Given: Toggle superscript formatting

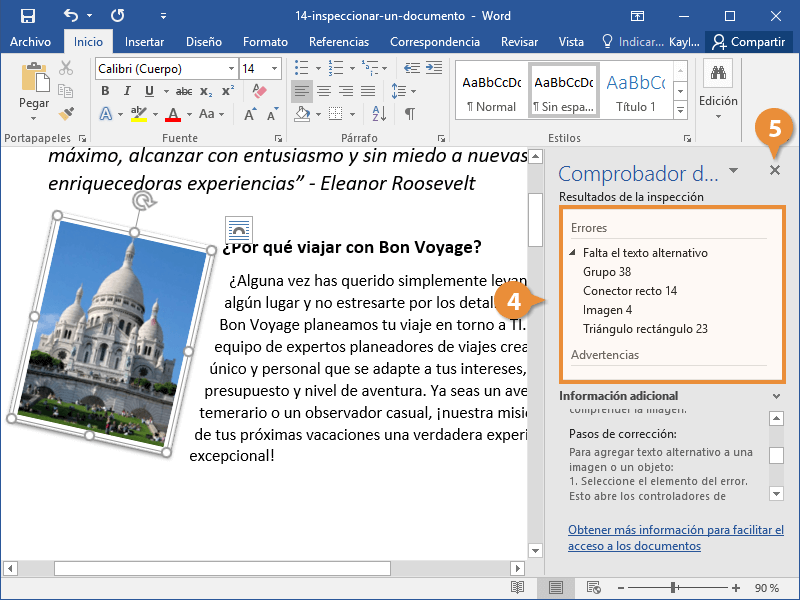Looking at the screenshot, I should [x=228, y=91].
